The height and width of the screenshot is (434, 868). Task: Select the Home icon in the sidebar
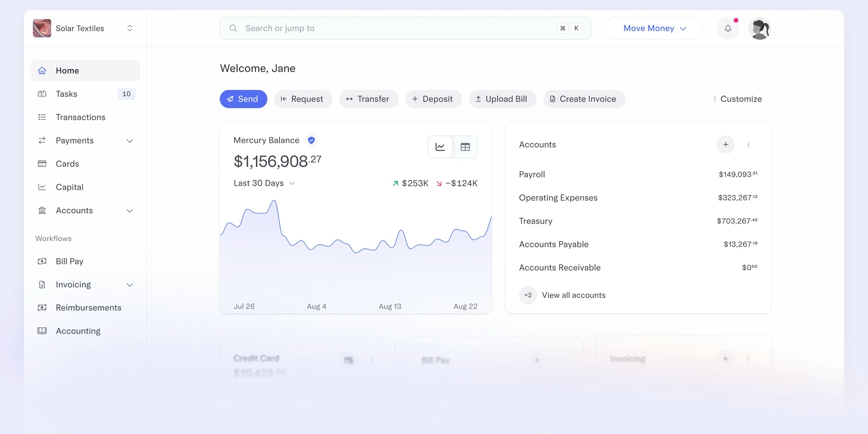(42, 70)
